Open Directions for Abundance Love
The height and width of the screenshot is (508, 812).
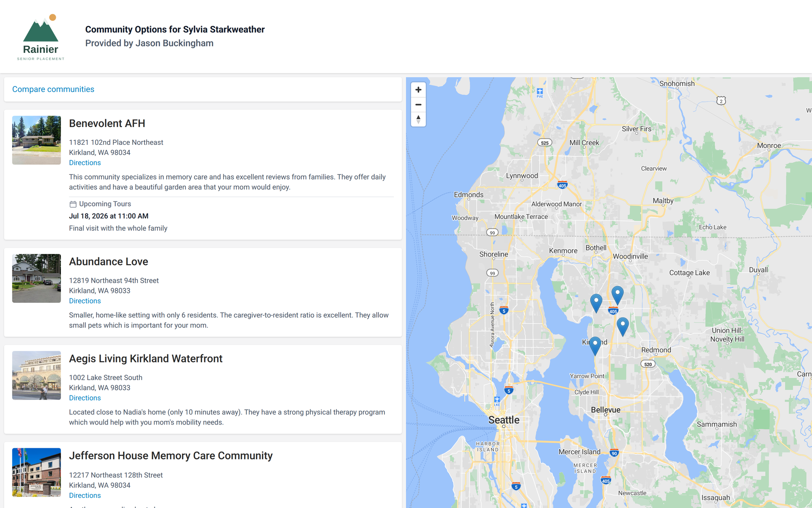(x=85, y=301)
